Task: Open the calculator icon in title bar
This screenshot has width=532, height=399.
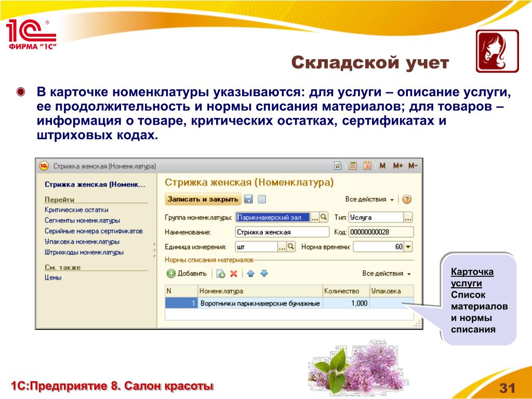Action: [x=353, y=166]
